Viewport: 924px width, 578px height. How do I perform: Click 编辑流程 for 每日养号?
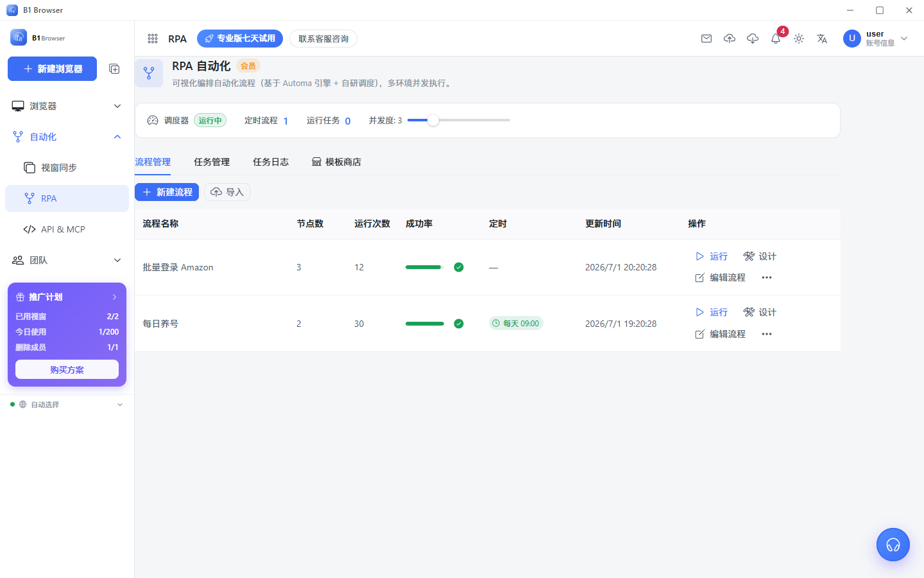721,334
